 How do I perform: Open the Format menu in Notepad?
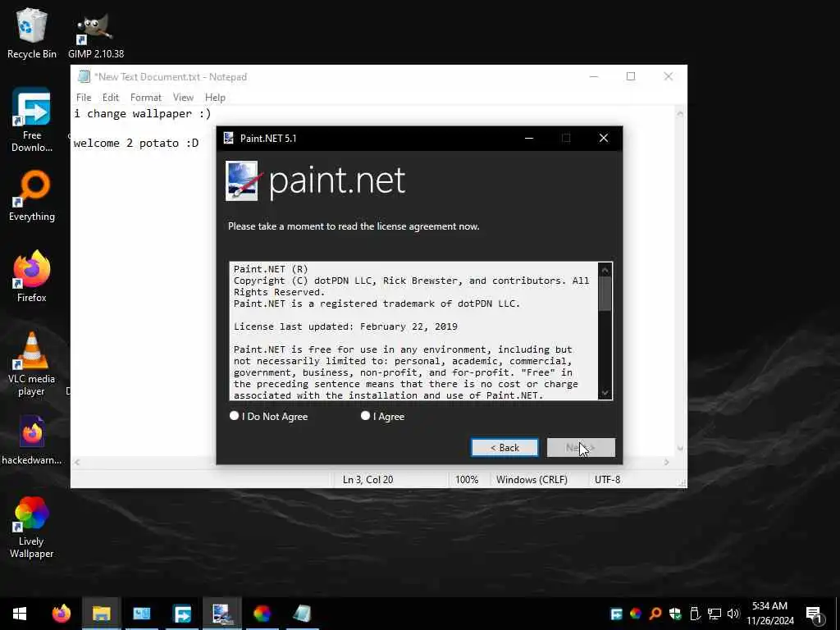click(x=146, y=98)
